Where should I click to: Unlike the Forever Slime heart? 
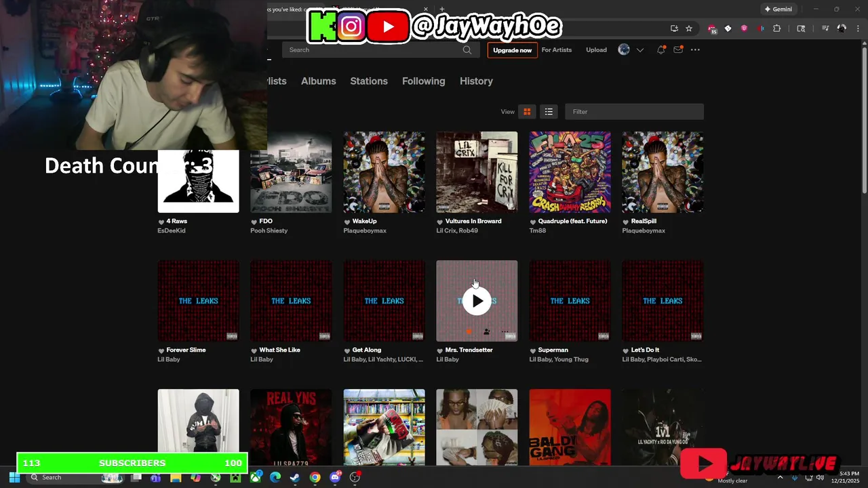(x=161, y=350)
